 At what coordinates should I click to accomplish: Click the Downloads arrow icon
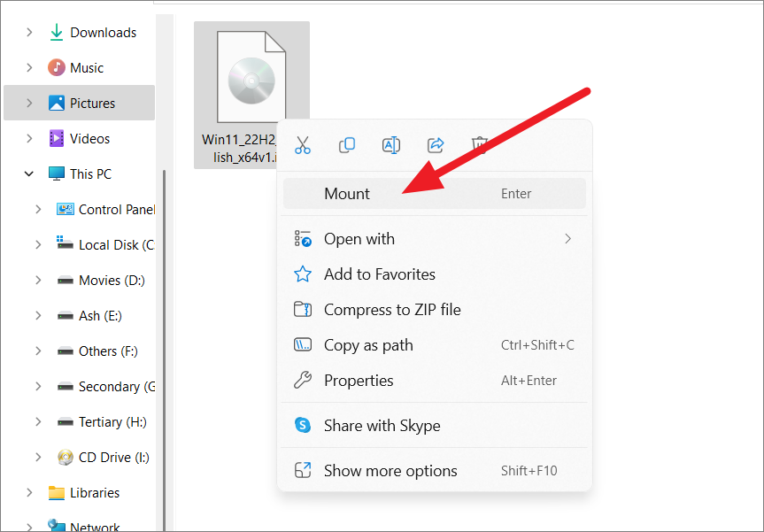pos(57,32)
